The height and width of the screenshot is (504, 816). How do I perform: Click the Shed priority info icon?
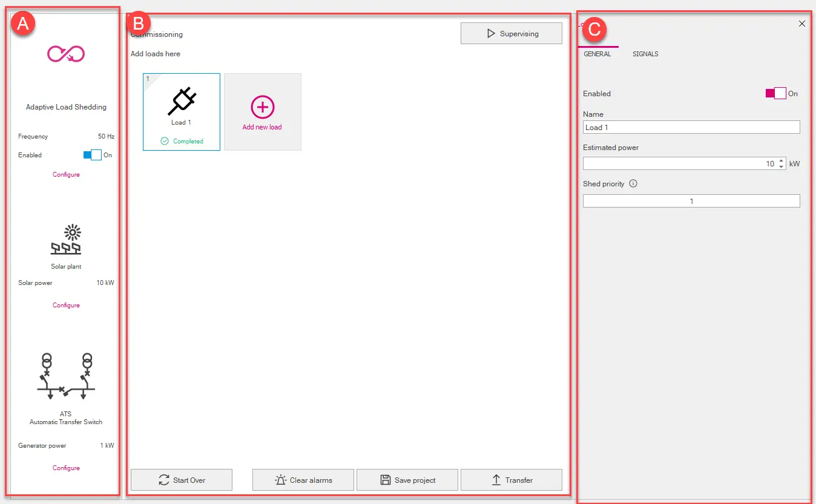tap(633, 183)
